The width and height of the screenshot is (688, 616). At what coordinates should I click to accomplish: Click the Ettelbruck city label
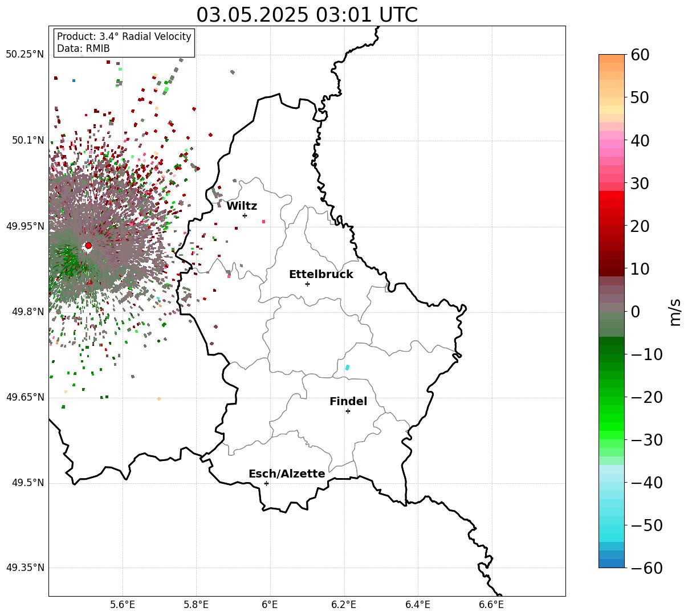pos(321,274)
